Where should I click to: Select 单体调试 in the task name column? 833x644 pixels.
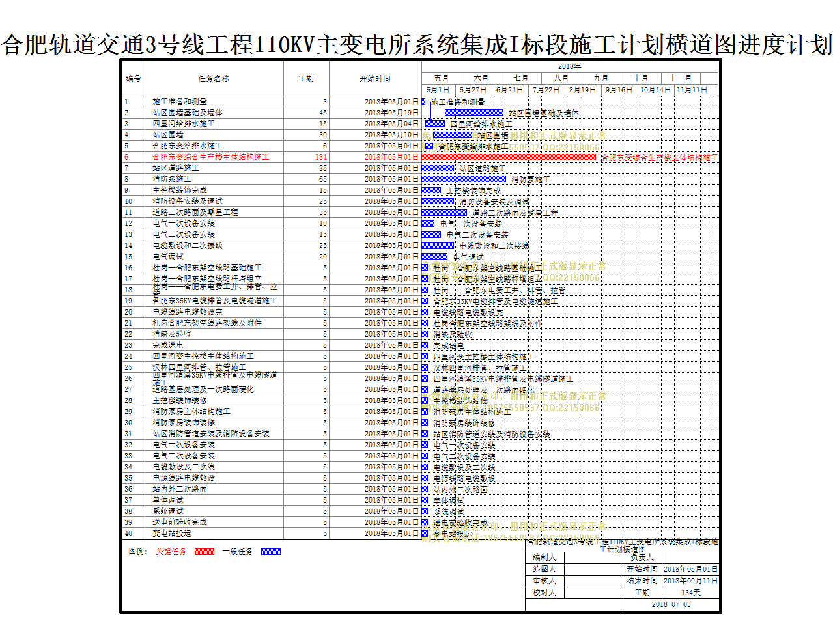[x=168, y=500]
